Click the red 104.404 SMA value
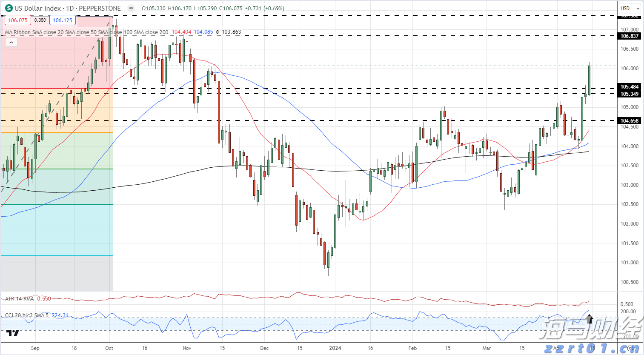This screenshot has width=644, height=355. (x=181, y=32)
